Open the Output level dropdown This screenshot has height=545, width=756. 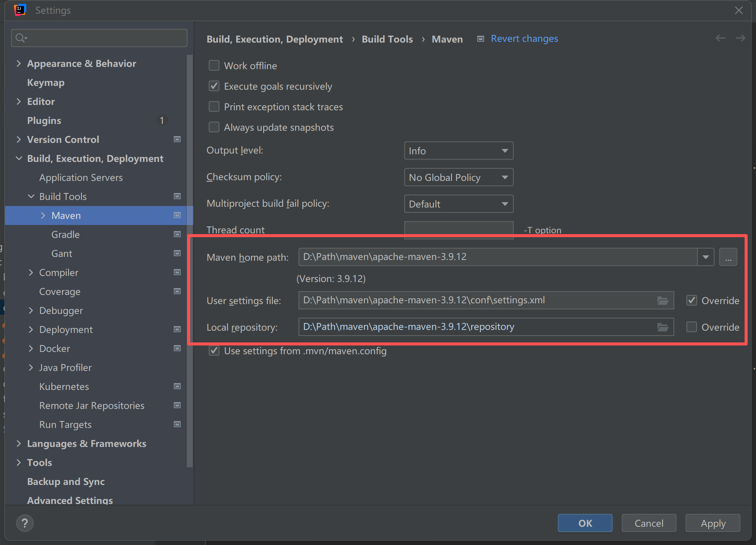pos(458,151)
